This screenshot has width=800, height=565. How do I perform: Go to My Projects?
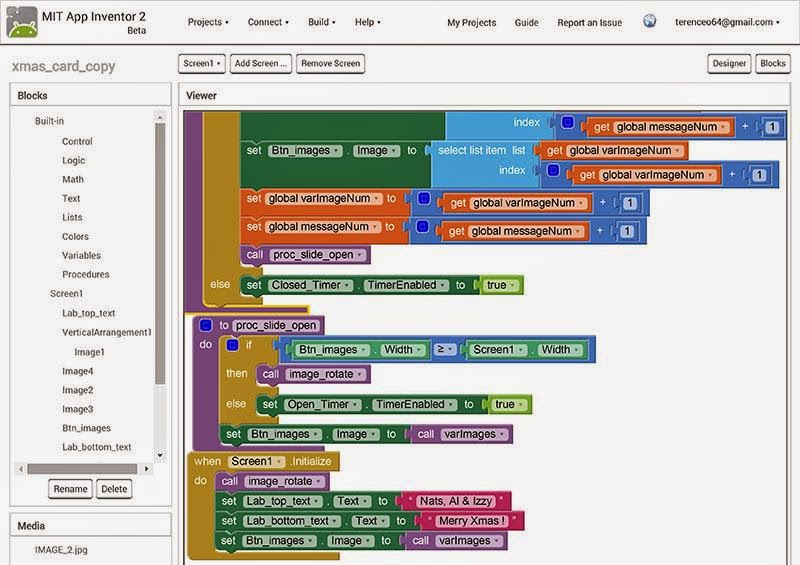[x=471, y=22]
